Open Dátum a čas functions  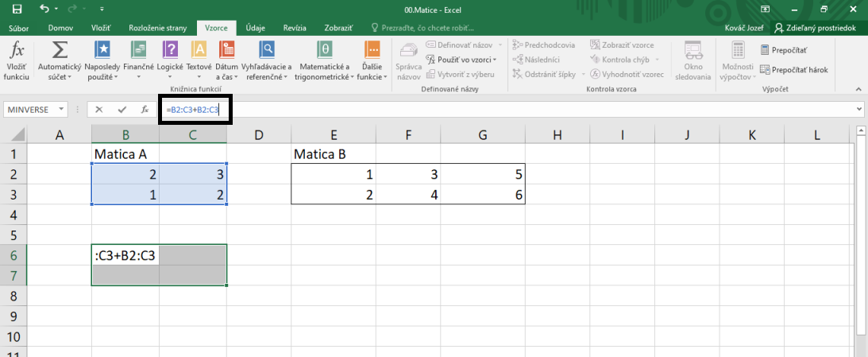tap(226, 52)
